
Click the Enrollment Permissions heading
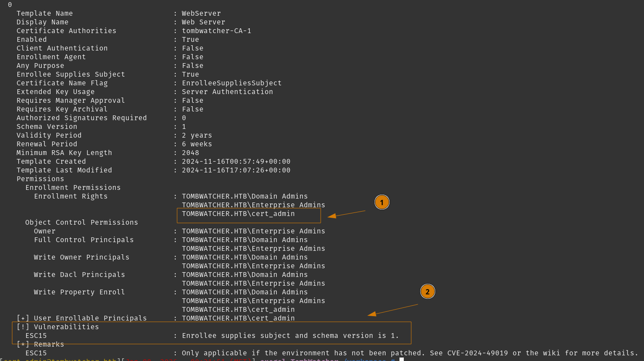point(73,188)
